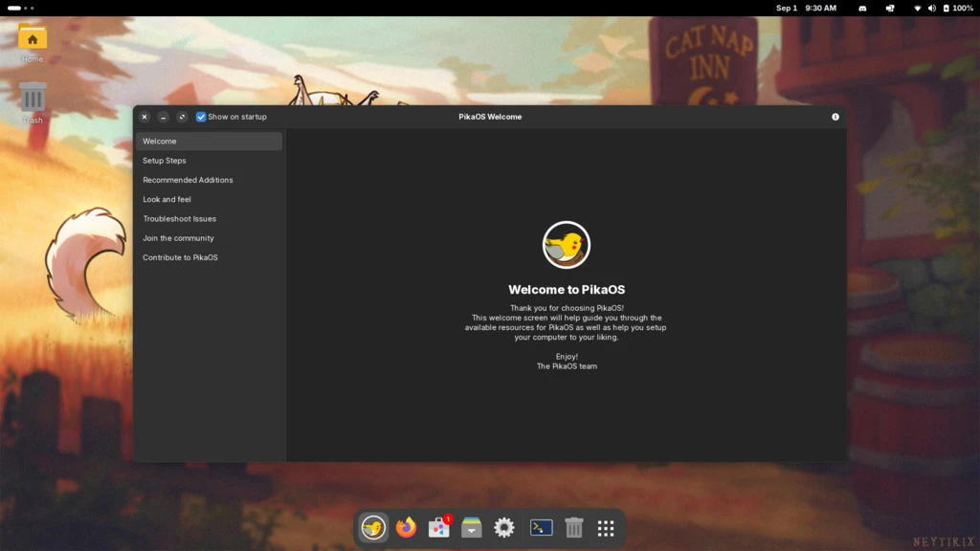Select Recommended Additions from the sidebar

click(188, 180)
